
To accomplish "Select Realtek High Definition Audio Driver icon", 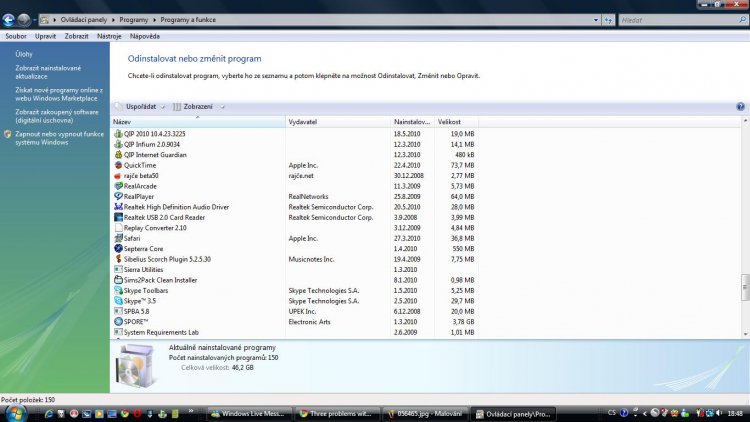I will (118, 207).
